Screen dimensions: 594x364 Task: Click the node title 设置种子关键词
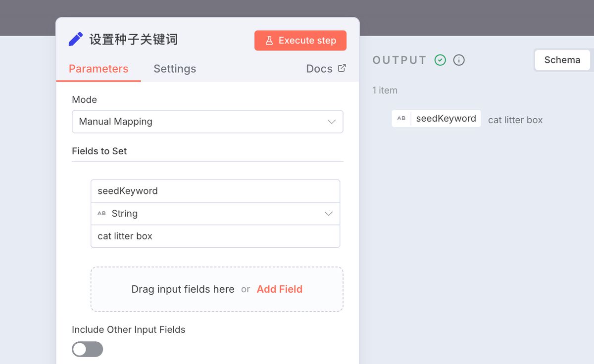[134, 40]
